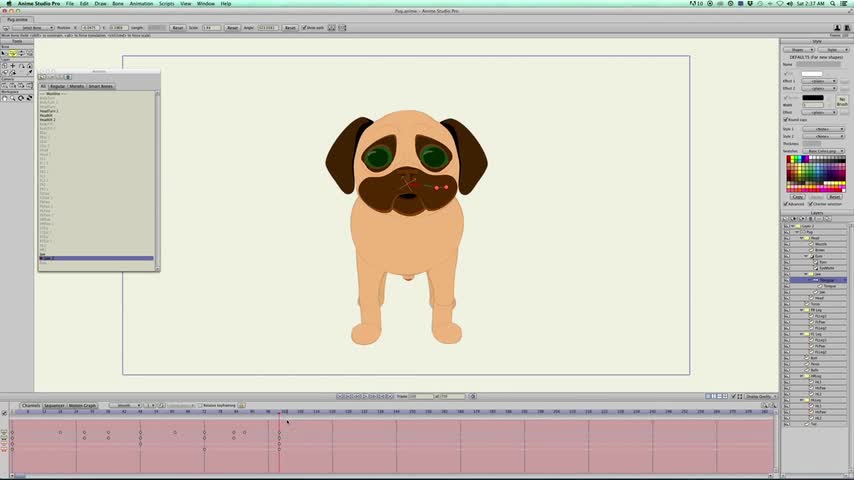The height and width of the screenshot is (480, 854).
Task: Activate the Zoom Workspace tool
Action: click(12, 98)
